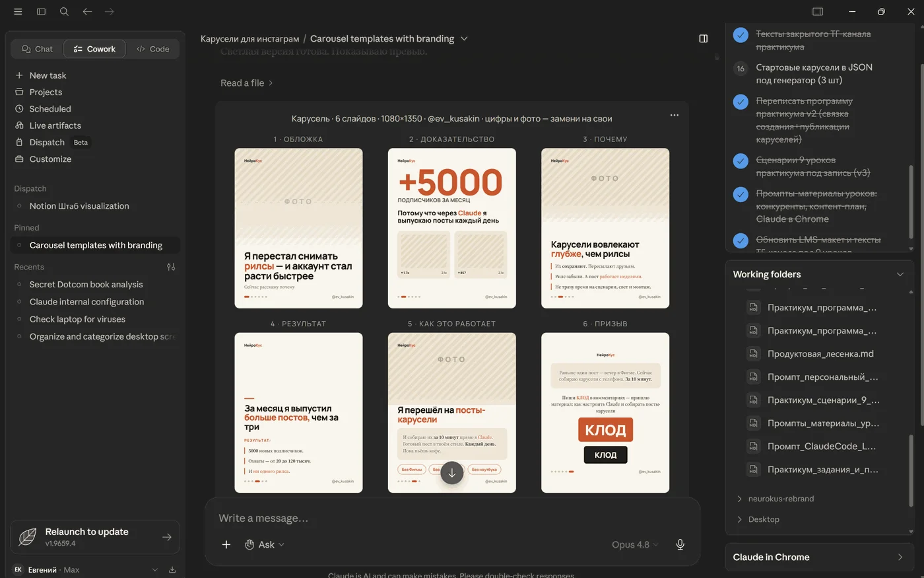Click the plus attach icon in composer
This screenshot has width=924, height=578.
(x=226, y=544)
